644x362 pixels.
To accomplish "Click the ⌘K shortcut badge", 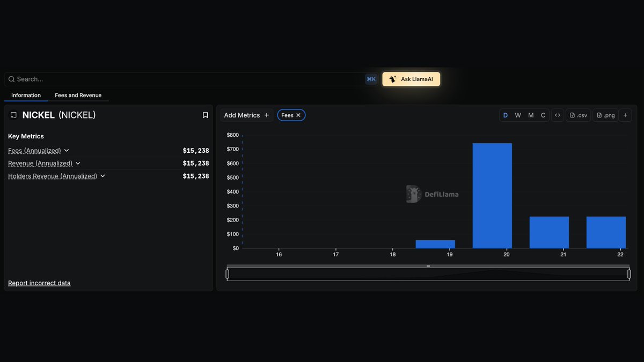I will 371,79.
